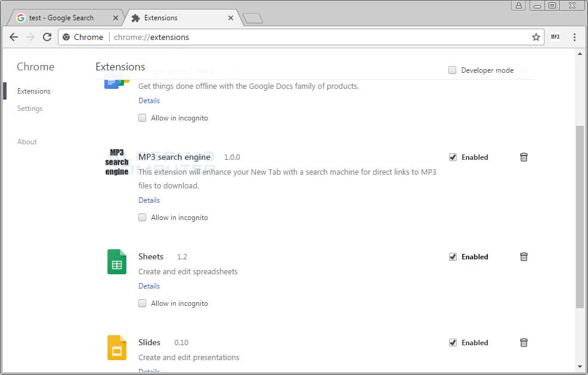Click the MP3 search engine extension name
Screen dimensions: 588x375
(x=174, y=157)
